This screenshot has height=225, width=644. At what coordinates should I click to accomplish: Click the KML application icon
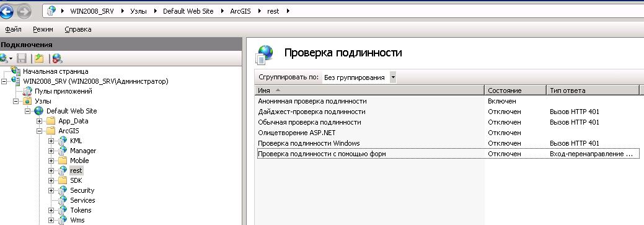tap(63, 141)
